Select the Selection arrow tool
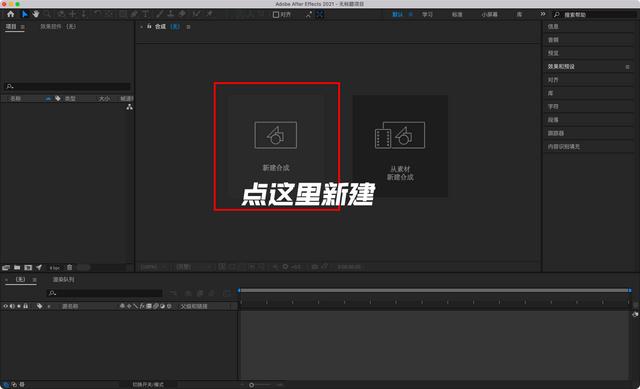The height and width of the screenshot is (389, 640). tap(24, 14)
